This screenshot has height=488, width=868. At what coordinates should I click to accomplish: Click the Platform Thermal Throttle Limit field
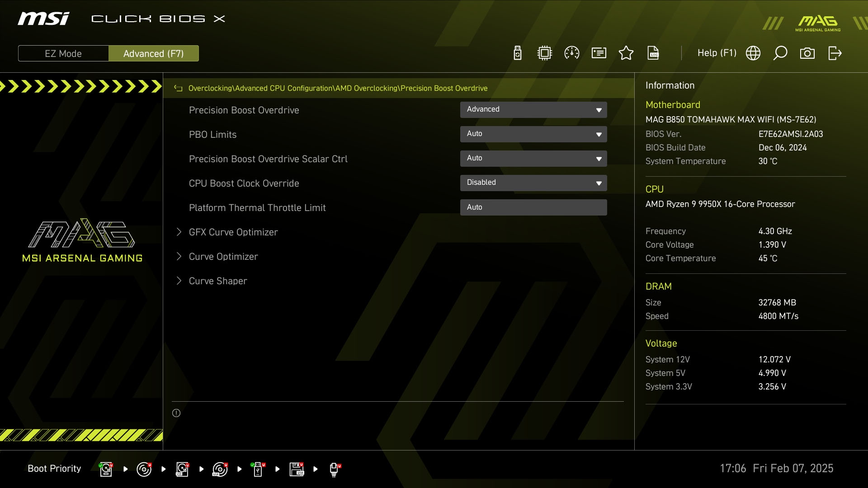tap(533, 207)
